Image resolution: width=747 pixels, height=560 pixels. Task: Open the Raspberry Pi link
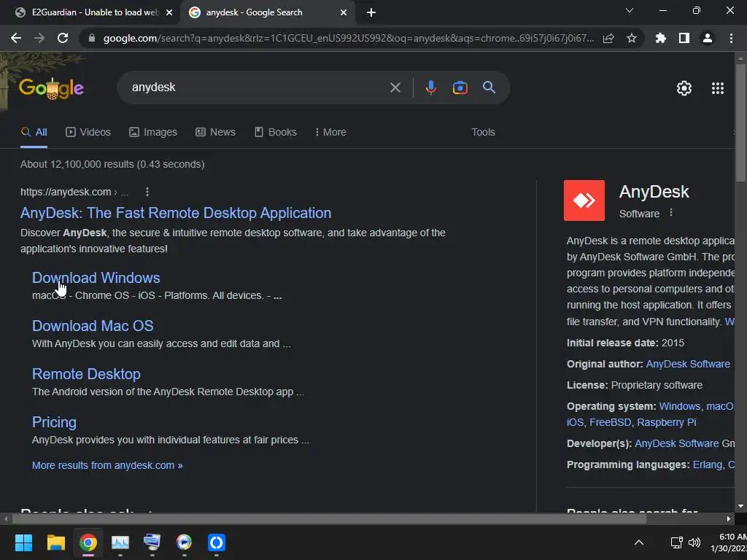666,422
